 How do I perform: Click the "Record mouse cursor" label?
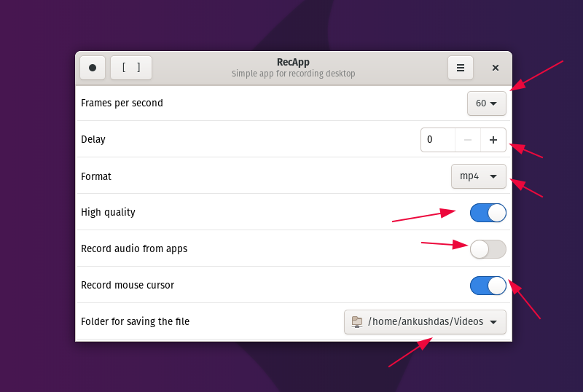tap(128, 286)
